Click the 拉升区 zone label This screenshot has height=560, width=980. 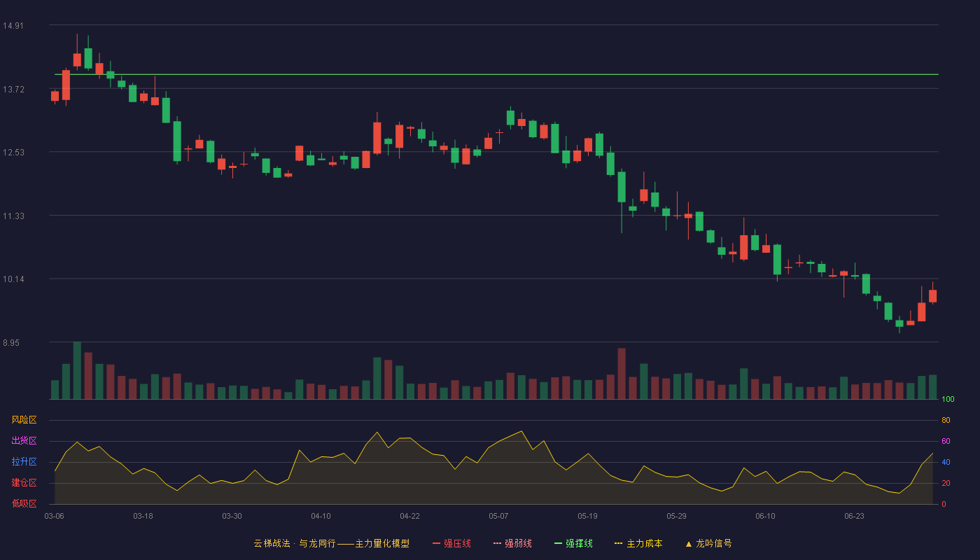[24, 462]
